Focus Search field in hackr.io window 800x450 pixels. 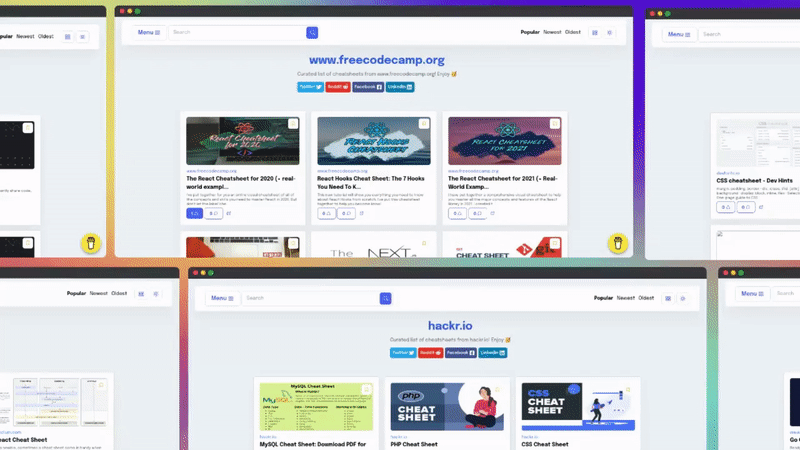pos(311,298)
